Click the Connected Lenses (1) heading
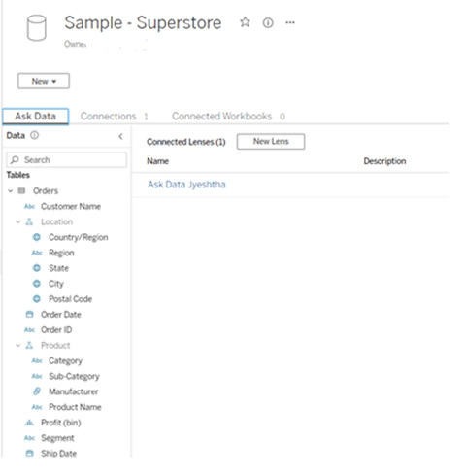 pyautogui.click(x=186, y=142)
